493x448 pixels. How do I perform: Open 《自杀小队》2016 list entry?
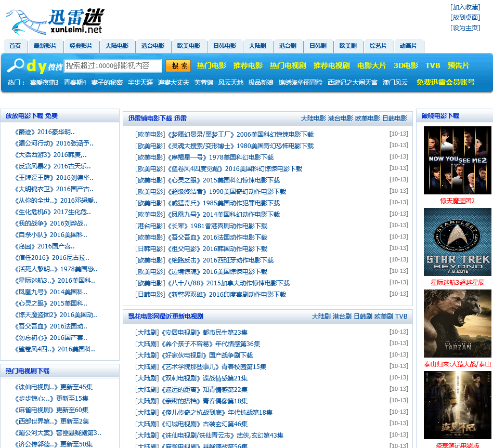pyautogui.click(x=50, y=235)
